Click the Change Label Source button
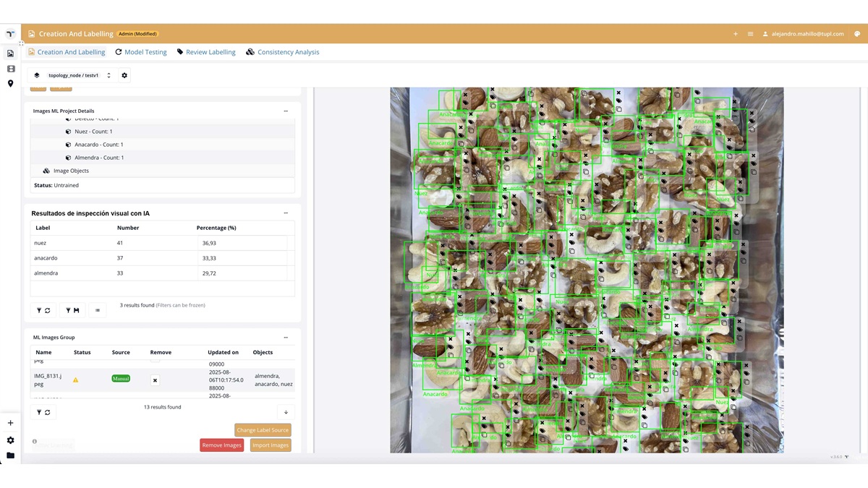This screenshot has width=868, height=488. tap(263, 430)
